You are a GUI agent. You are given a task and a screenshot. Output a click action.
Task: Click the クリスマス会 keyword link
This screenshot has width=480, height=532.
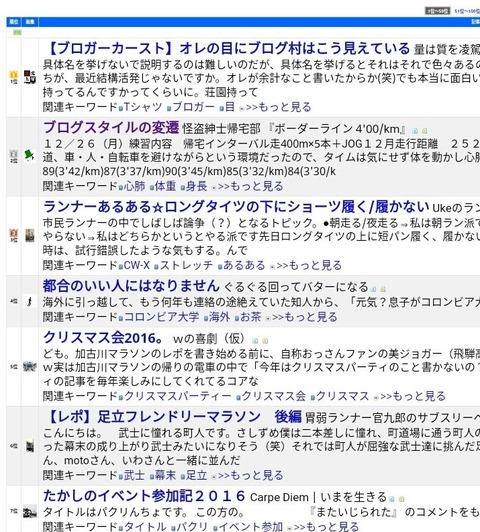(273, 396)
